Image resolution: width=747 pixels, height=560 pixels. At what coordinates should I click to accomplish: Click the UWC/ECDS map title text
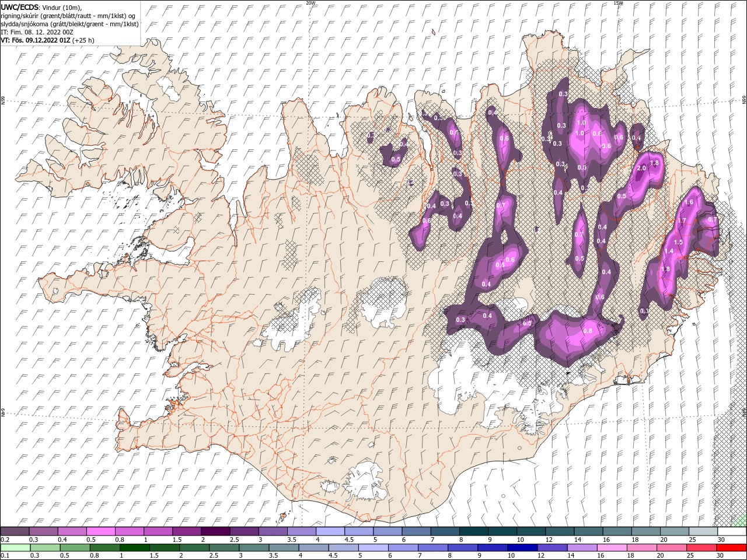[x=20, y=6]
